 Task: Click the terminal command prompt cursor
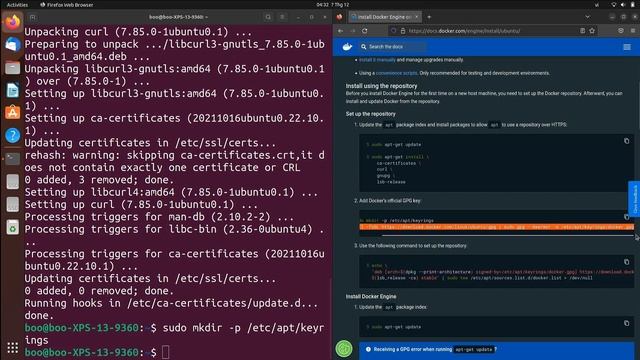(x=165, y=352)
